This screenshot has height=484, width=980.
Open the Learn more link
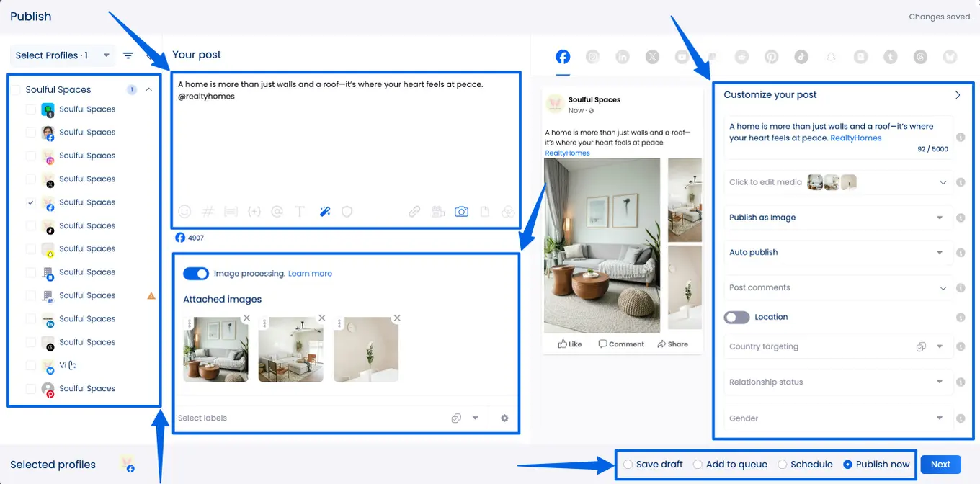click(310, 274)
